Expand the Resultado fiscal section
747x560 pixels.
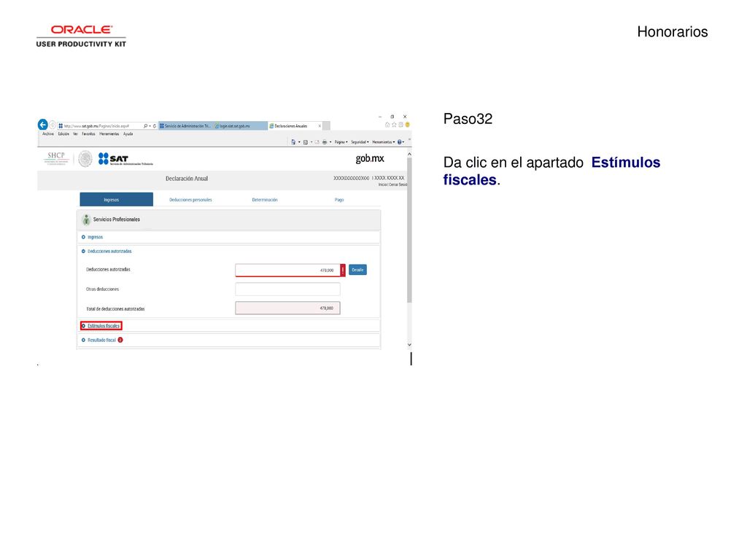(x=99, y=340)
